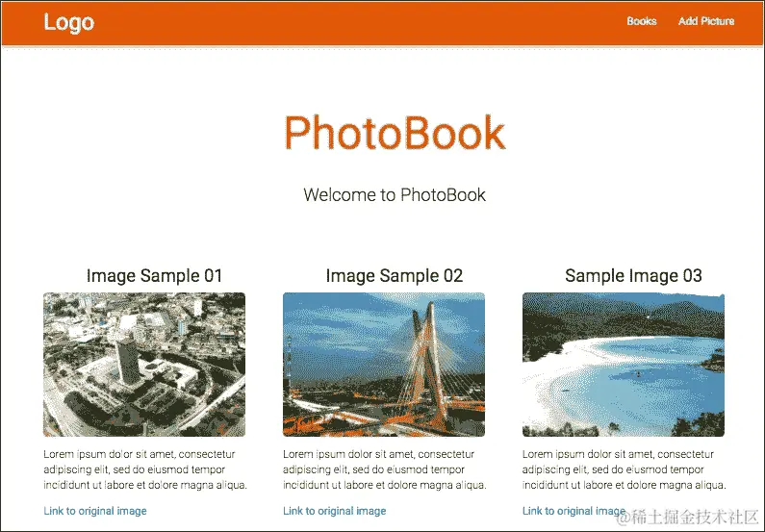Viewport: 765px width, 532px height.
Task: Open the cable-stayed bridge photo thumbnail
Action: tap(384, 365)
